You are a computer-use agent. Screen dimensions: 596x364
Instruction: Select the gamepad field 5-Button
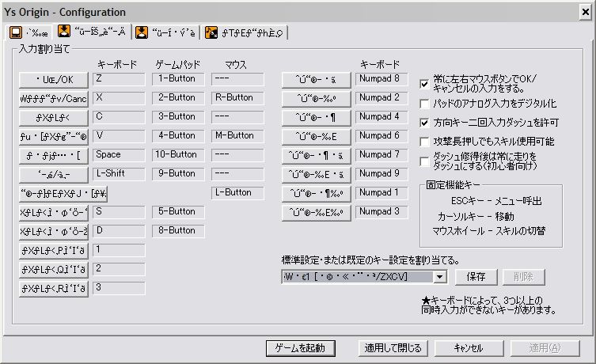click(178, 212)
